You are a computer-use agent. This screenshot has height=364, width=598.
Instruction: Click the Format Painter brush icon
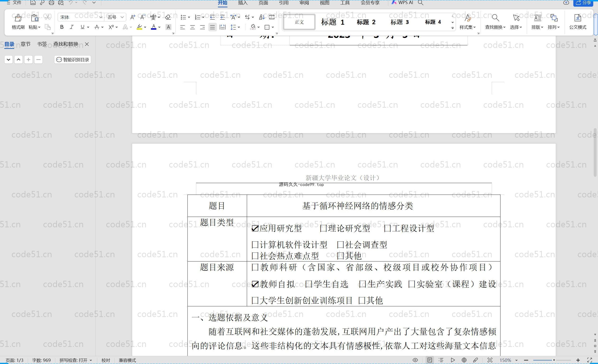point(18,18)
